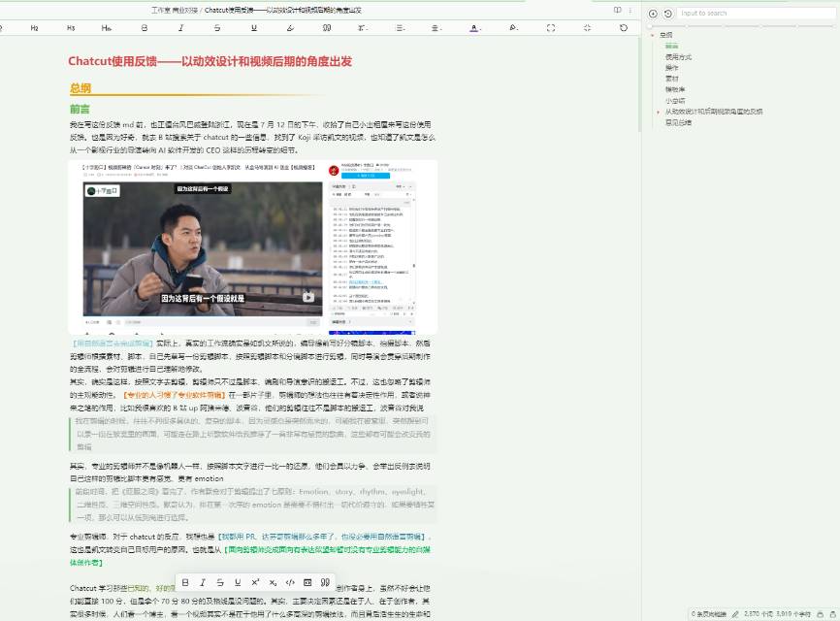Click bold in the floating selection toolbar
This screenshot has height=621, width=840.
click(185, 582)
